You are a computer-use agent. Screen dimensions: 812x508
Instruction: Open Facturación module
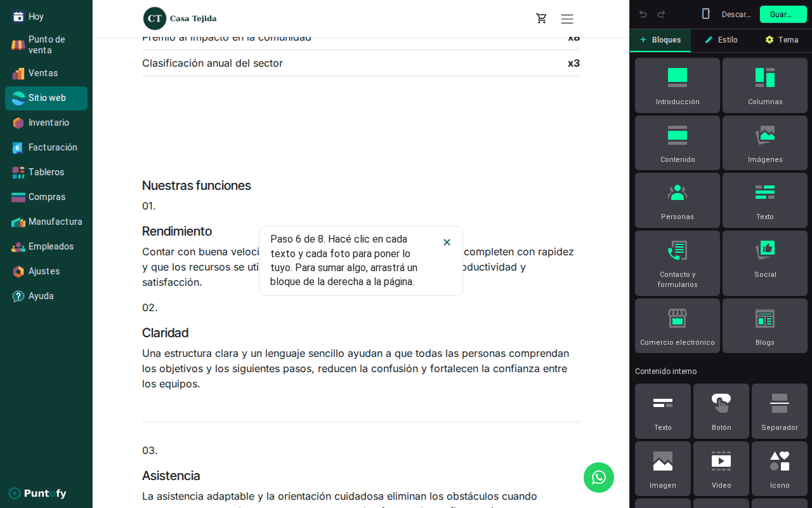(46, 147)
